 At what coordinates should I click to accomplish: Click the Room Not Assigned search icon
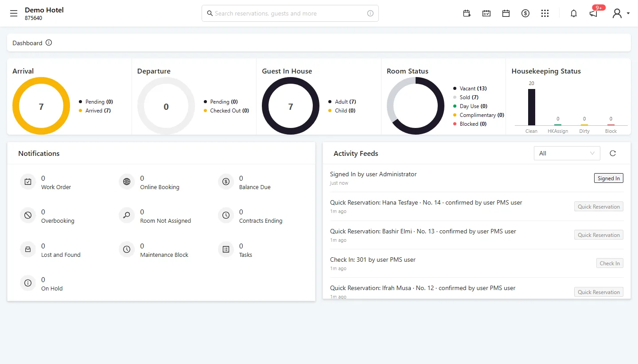click(x=127, y=215)
